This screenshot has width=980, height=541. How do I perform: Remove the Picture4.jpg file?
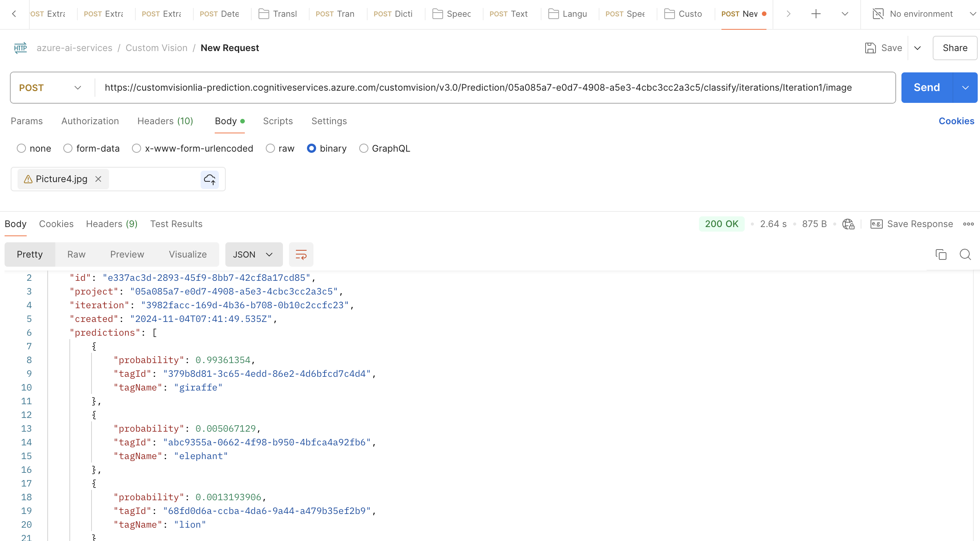(x=98, y=179)
